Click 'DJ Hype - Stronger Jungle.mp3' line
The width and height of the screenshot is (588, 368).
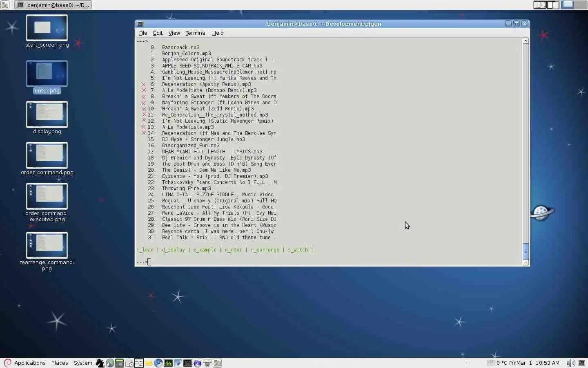pos(203,139)
